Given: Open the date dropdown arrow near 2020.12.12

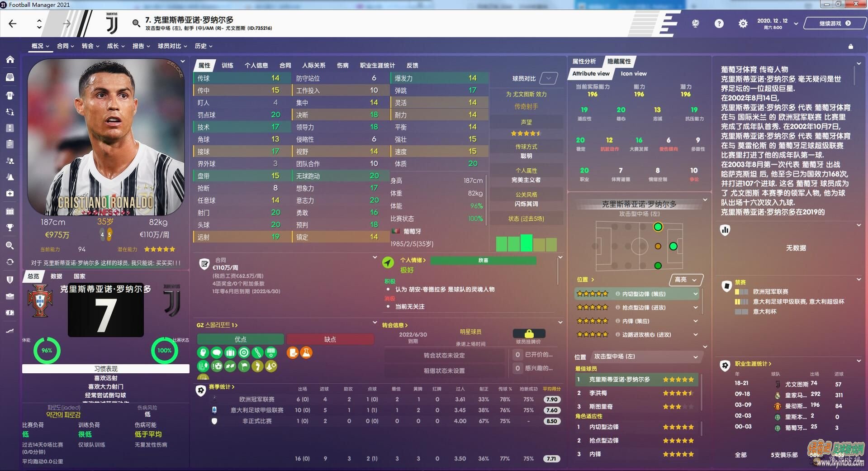Looking at the screenshot, I should point(796,24).
